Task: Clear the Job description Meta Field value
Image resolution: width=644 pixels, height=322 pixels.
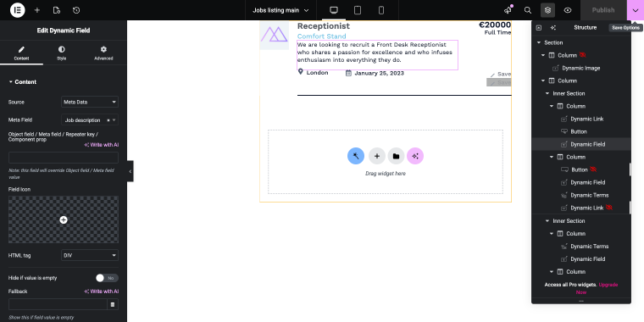Action: coord(108,120)
